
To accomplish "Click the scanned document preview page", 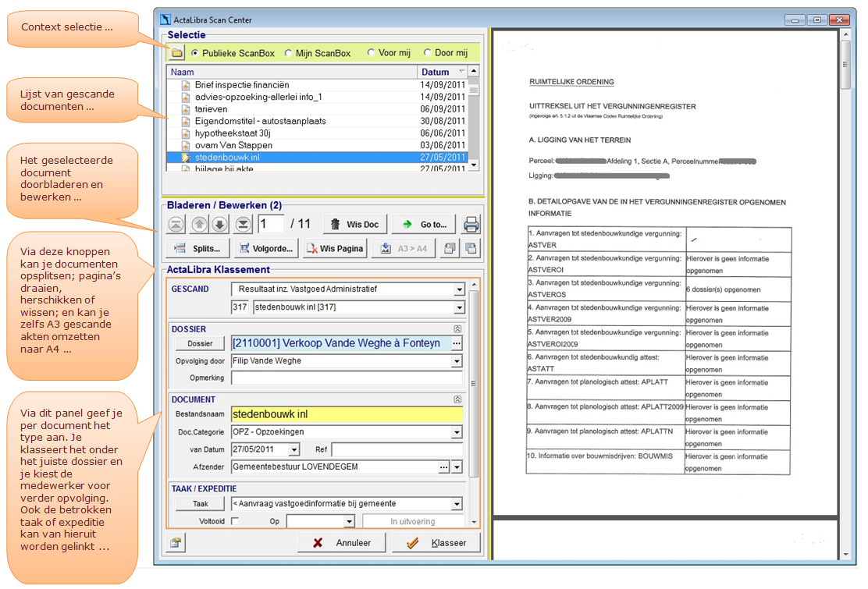I will (665, 272).
